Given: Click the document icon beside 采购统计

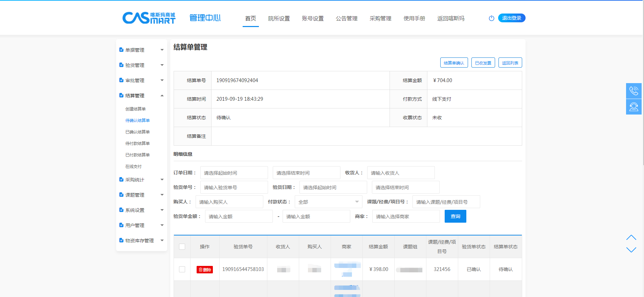Looking at the screenshot, I should click(x=121, y=179).
